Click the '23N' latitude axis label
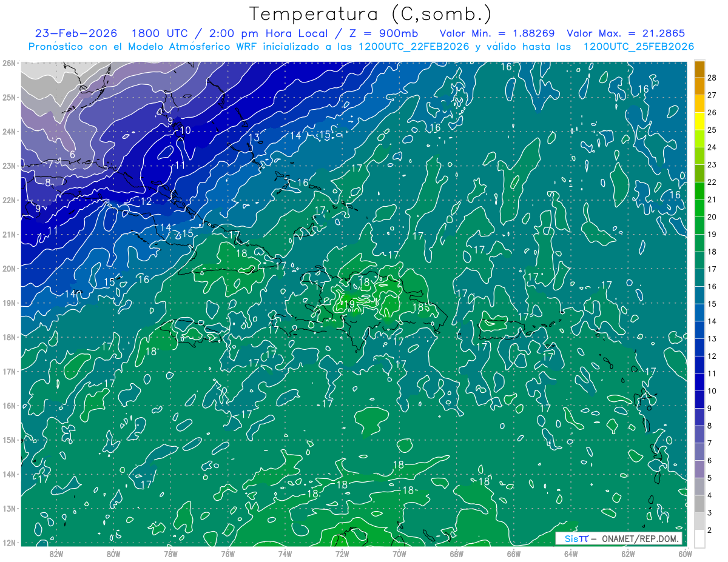Screen dimensions: 728x562 9,166
